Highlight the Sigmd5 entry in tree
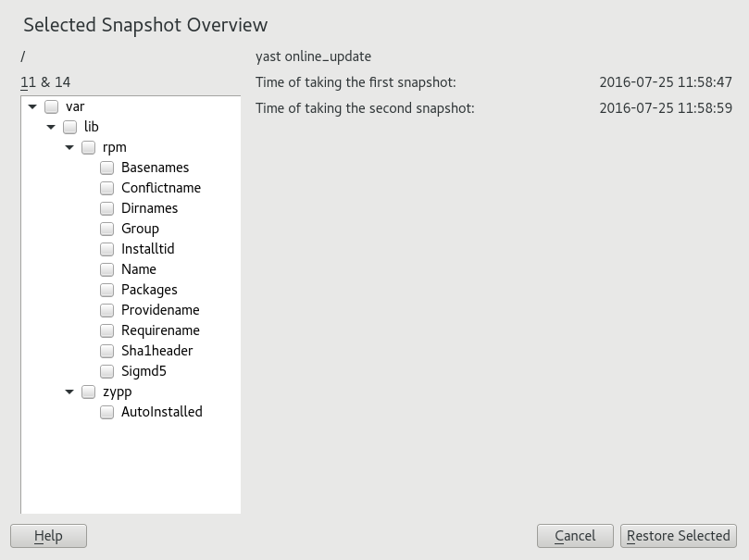The image size is (749, 560). (x=144, y=371)
